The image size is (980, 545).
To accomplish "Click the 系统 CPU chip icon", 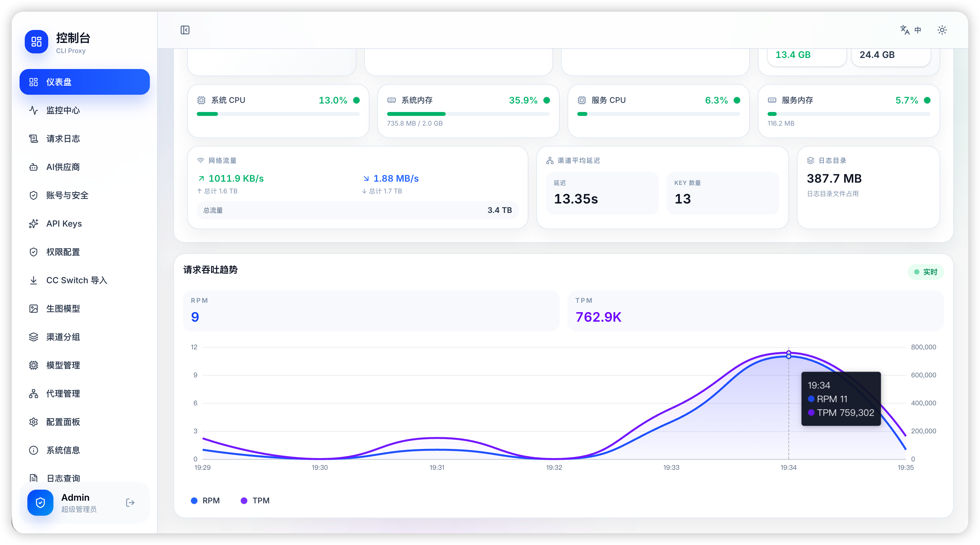I will 201,100.
